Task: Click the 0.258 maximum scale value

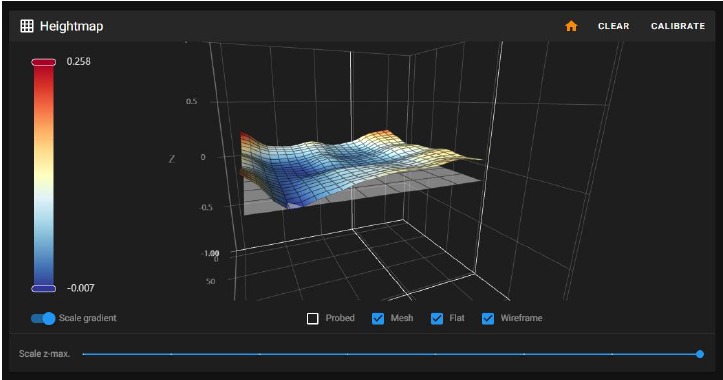Action: [78, 61]
